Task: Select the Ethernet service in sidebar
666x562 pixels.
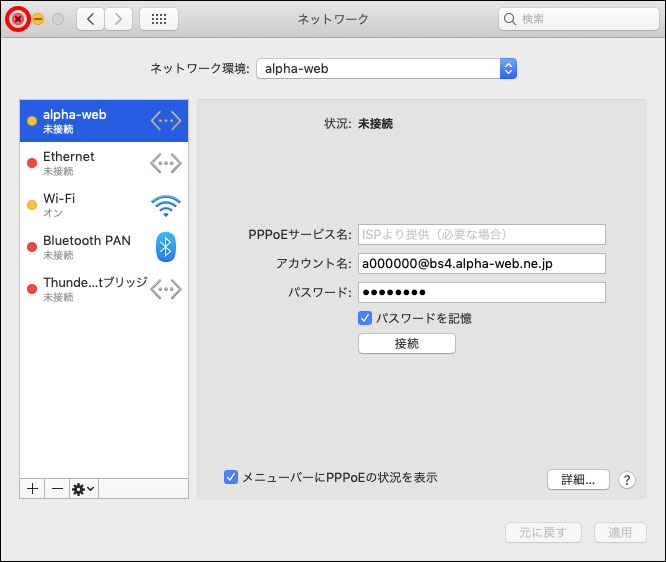Action: pyautogui.click(x=104, y=163)
